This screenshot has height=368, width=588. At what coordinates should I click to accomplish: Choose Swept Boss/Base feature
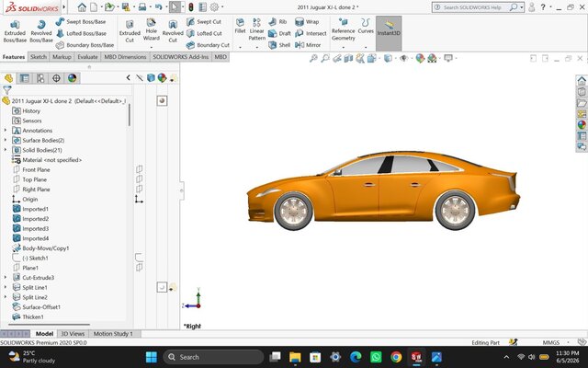point(80,22)
